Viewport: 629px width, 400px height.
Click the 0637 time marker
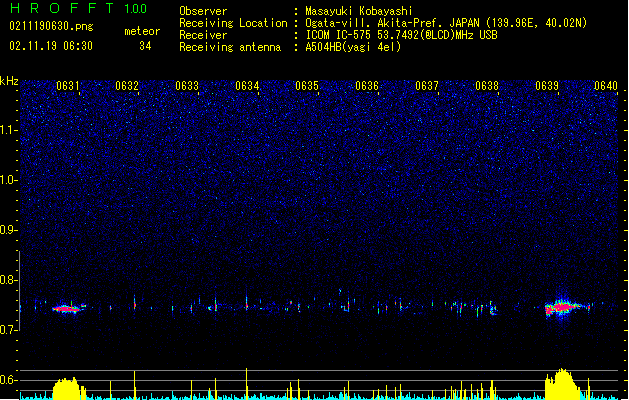(x=427, y=86)
